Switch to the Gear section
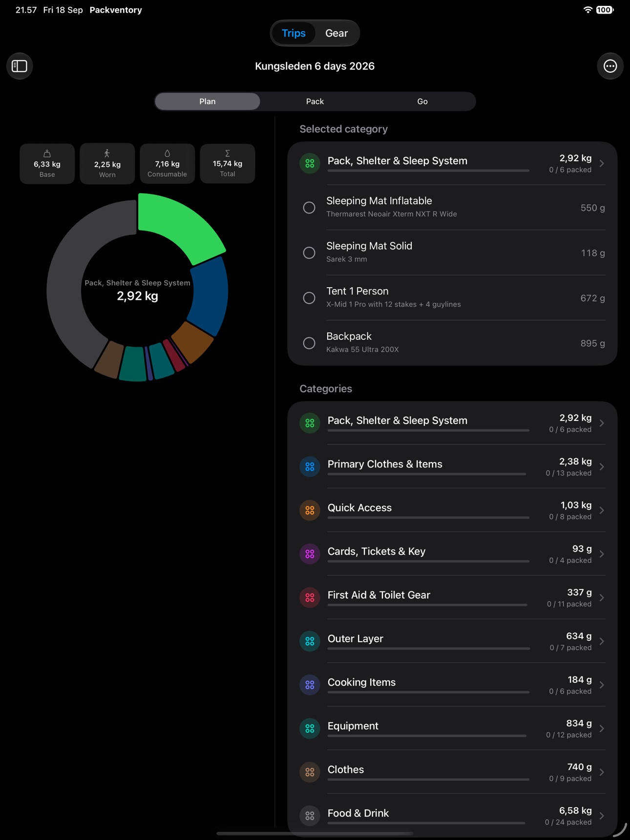 tap(336, 33)
